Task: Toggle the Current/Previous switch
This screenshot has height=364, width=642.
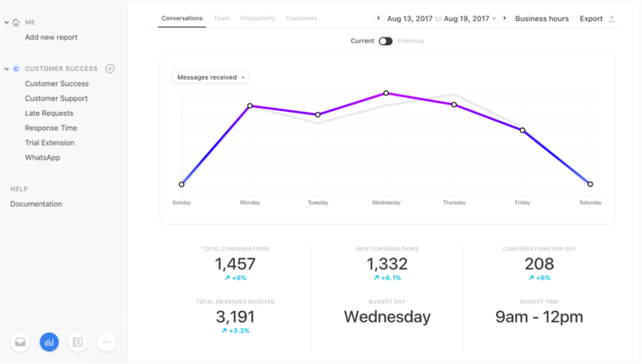Action: [385, 41]
